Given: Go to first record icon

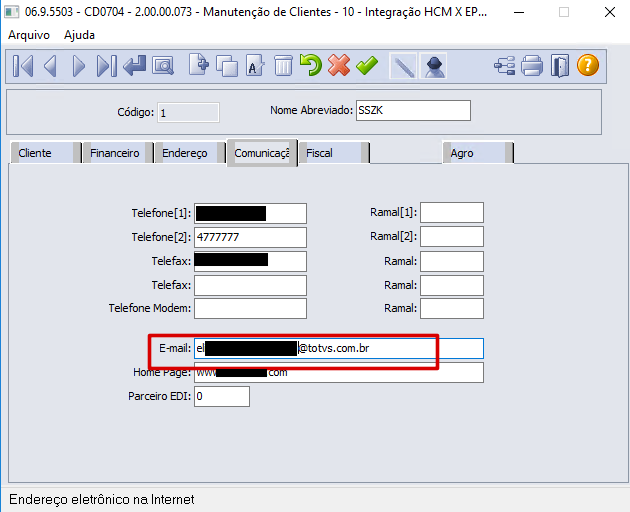Looking at the screenshot, I should 23,66.
